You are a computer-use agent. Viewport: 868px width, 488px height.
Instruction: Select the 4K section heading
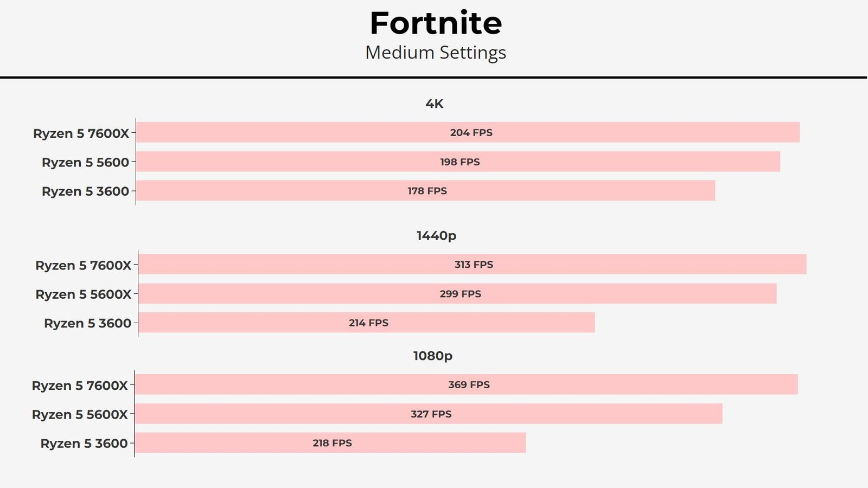(434, 104)
